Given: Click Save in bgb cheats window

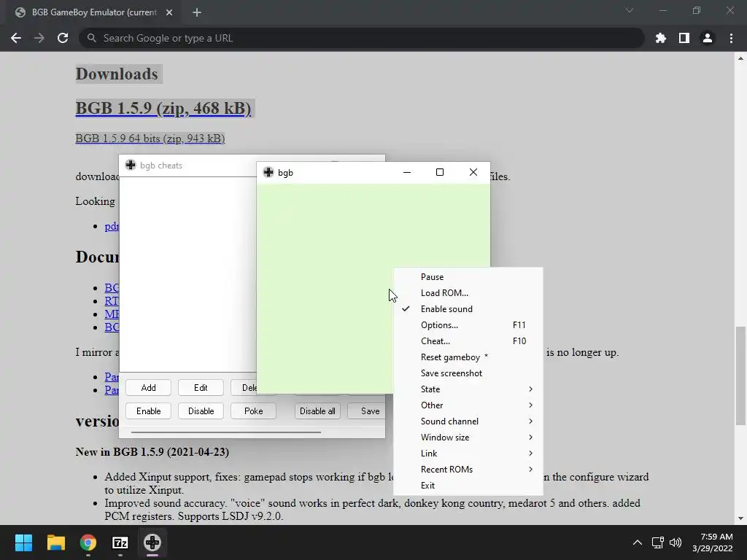Looking at the screenshot, I should coord(367,411).
